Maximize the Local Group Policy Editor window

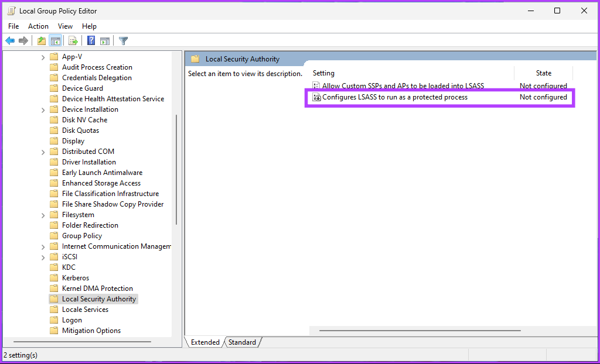tap(557, 11)
